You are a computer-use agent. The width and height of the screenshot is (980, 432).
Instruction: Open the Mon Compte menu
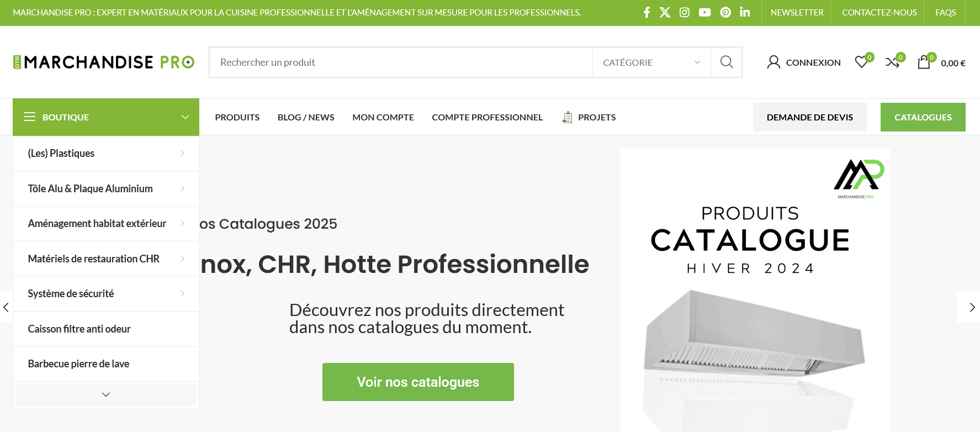pos(383,117)
